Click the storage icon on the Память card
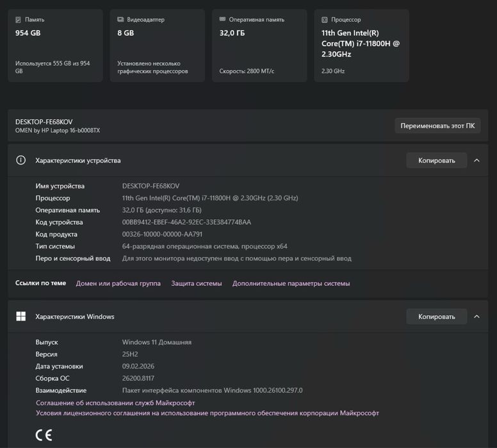497x448 pixels. click(19, 20)
